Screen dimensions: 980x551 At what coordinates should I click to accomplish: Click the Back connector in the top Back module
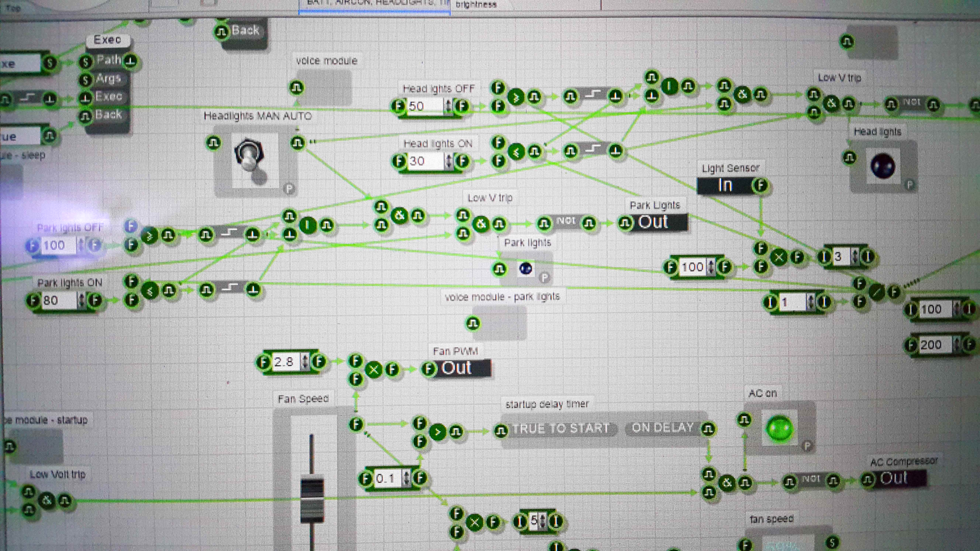coord(222,32)
